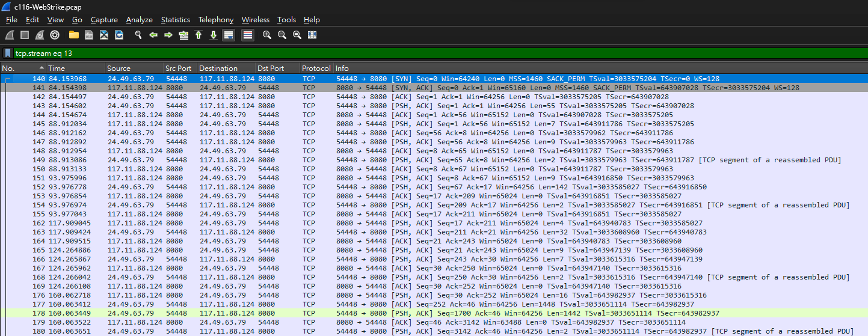868x336 pixels.
Task: Select packet 152 with Len=142
Action: 434,187
